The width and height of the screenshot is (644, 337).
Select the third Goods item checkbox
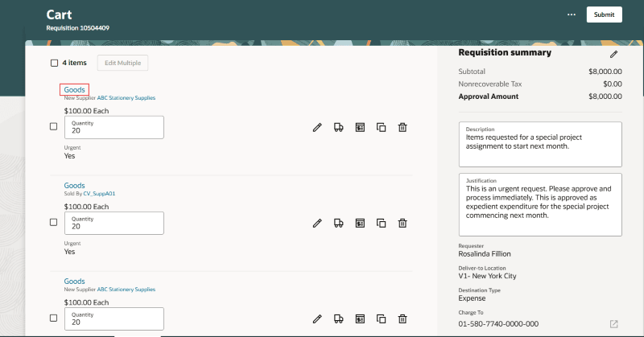pyautogui.click(x=53, y=318)
